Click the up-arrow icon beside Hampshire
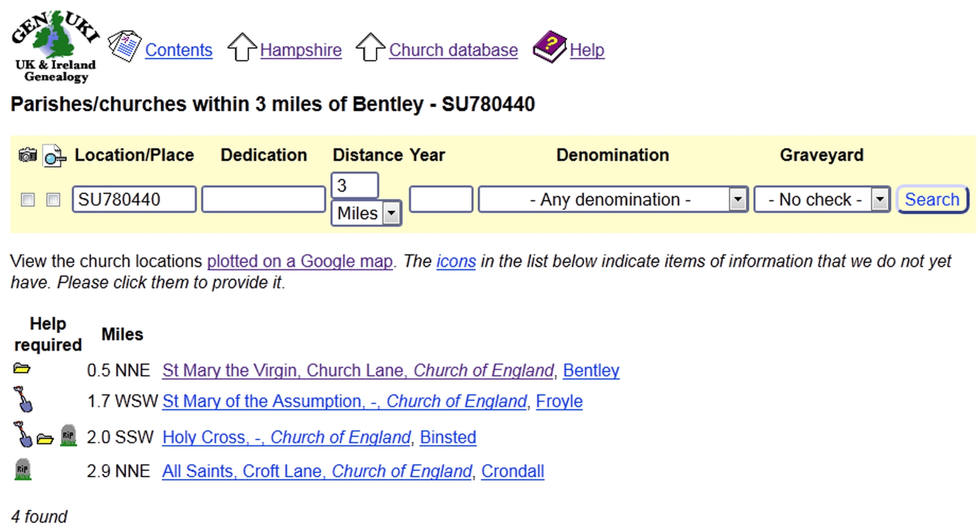 click(242, 47)
